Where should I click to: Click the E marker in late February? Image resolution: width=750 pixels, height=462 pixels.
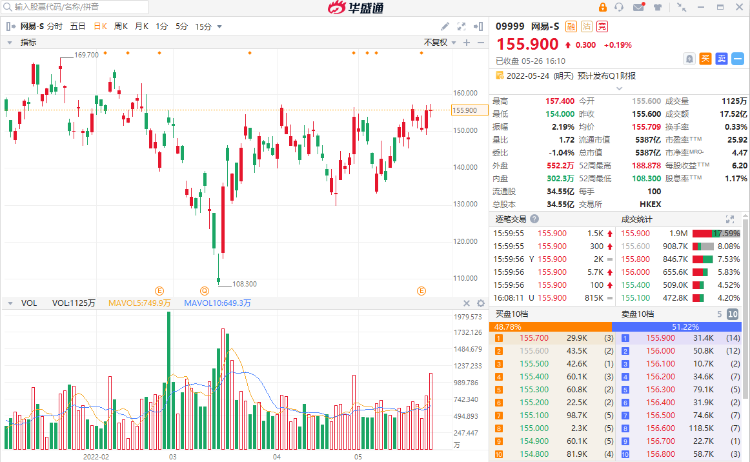click(x=160, y=291)
